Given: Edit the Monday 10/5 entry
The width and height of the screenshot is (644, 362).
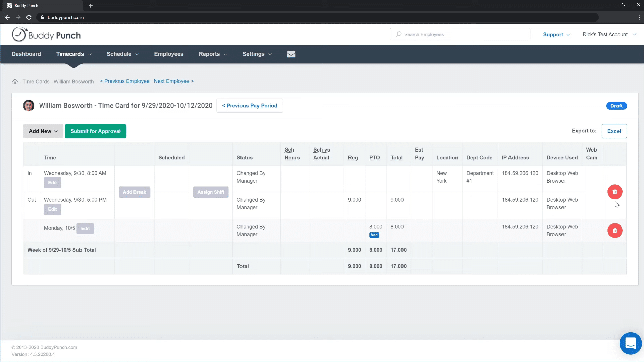Looking at the screenshot, I should [x=85, y=229].
